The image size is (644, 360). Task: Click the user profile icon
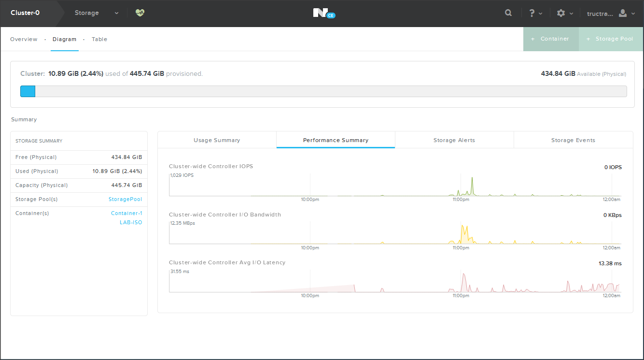[x=623, y=13]
